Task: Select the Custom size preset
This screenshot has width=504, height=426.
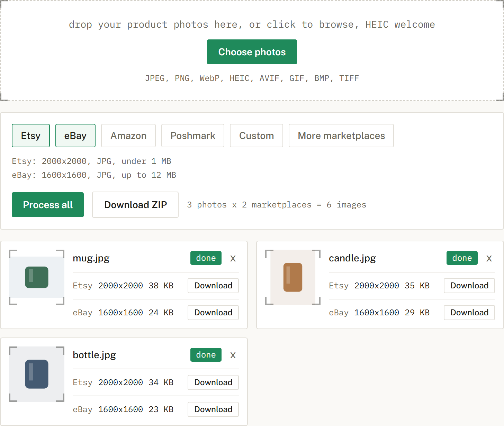Action: click(x=256, y=136)
